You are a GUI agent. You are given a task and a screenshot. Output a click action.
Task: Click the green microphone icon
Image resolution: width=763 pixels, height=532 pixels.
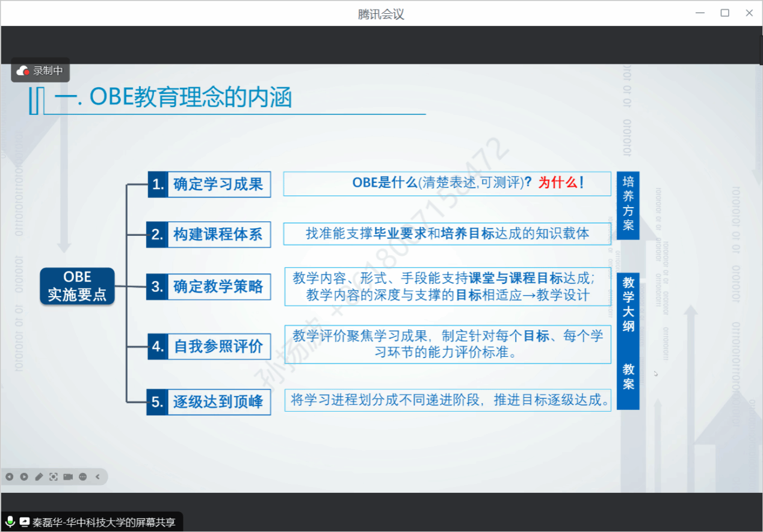[x=10, y=522]
